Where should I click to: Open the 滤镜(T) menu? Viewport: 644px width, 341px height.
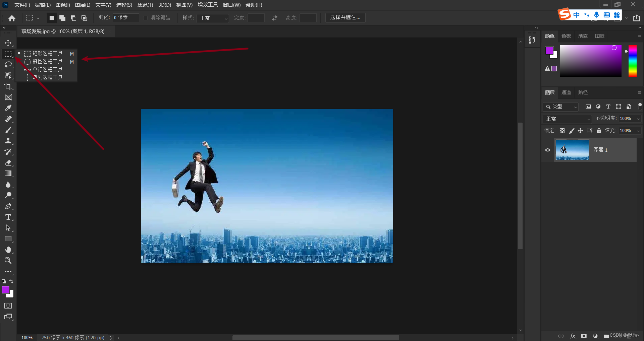[145, 5]
